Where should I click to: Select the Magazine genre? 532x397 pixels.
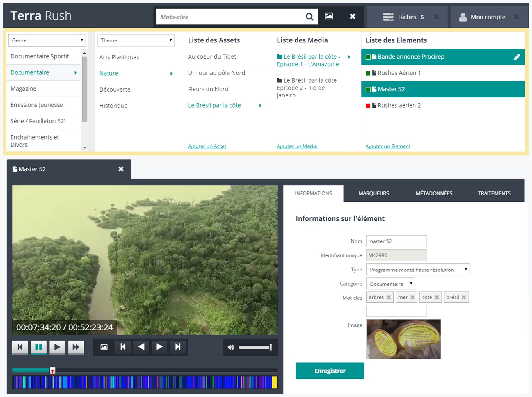(x=44, y=89)
